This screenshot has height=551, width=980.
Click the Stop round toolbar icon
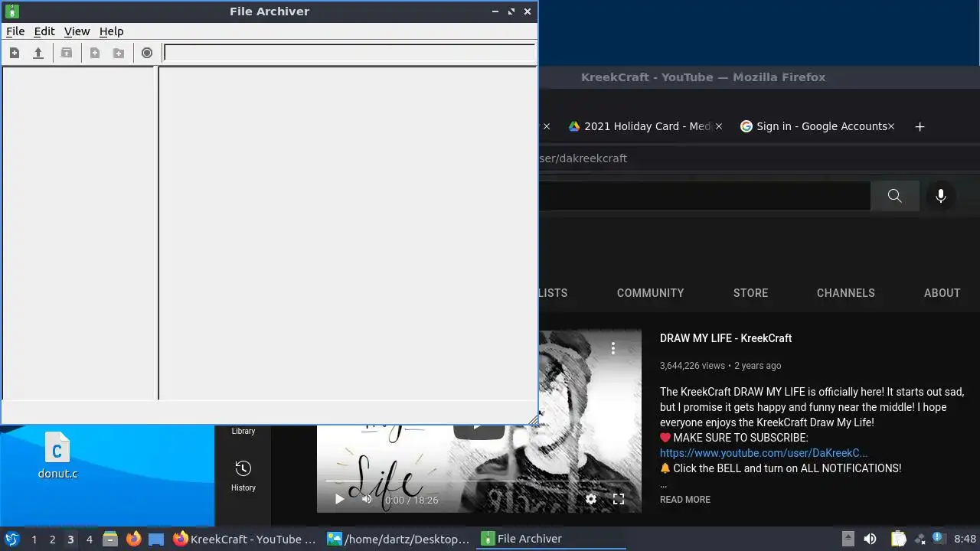[x=147, y=53]
